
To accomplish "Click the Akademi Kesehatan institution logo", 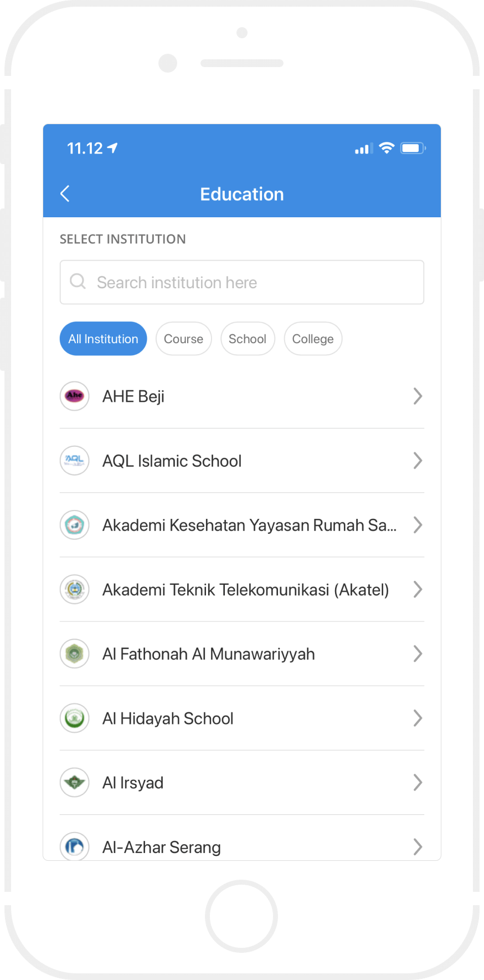I will pyautogui.click(x=75, y=525).
